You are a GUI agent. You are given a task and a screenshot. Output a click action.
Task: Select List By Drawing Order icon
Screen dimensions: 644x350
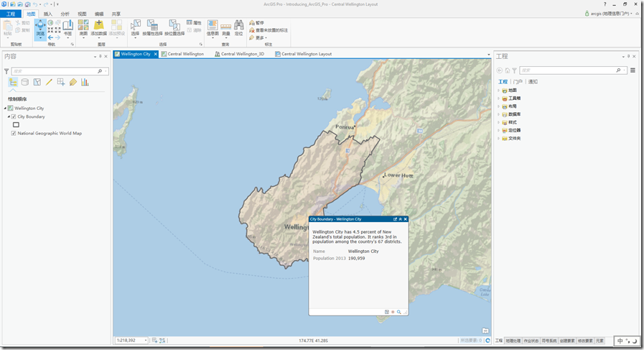tap(13, 82)
